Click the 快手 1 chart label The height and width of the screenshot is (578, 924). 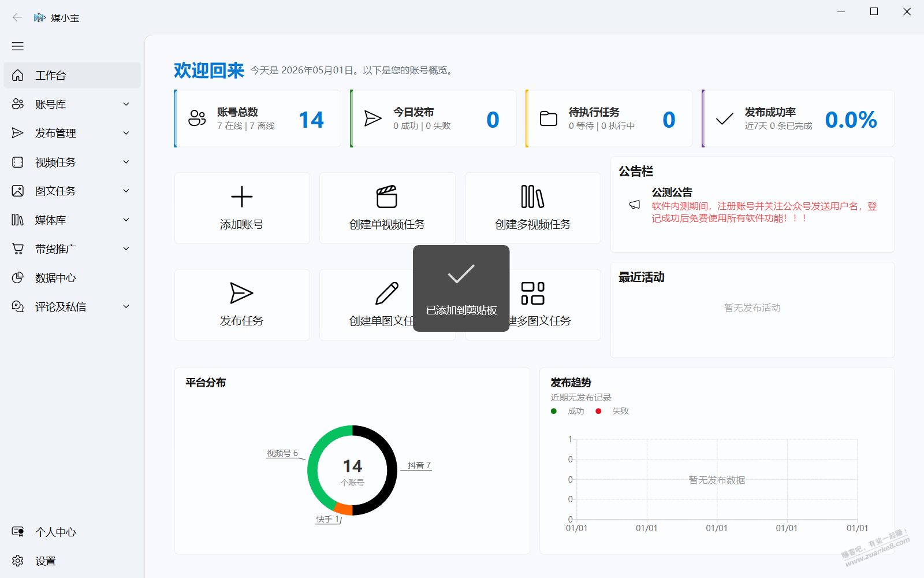click(327, 519)
